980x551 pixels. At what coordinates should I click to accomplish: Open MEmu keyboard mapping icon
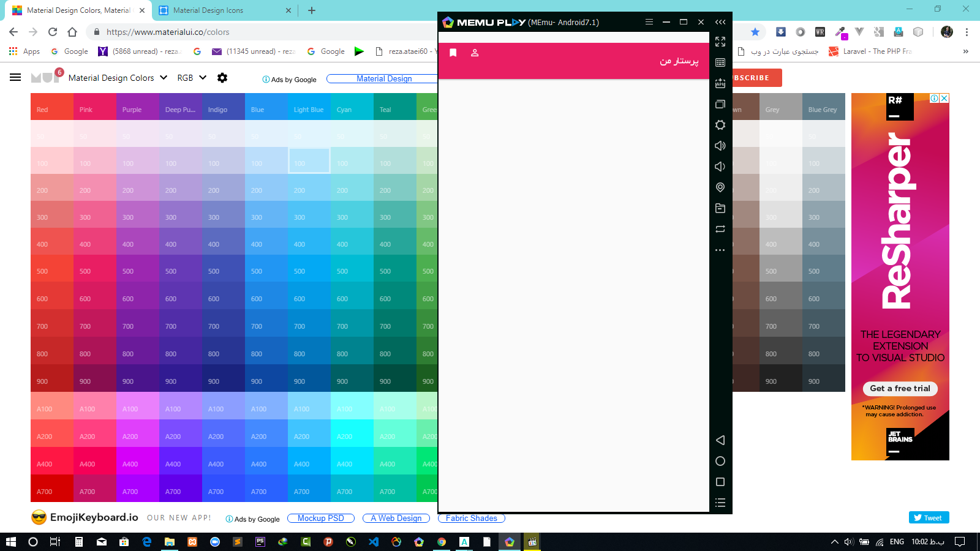pyautogui.click(x=720, y=62)
